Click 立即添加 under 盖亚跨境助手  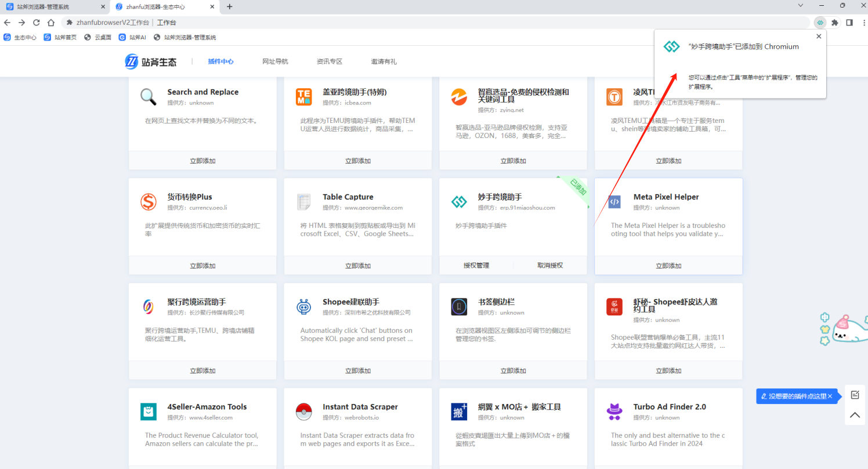click(358, 161)
